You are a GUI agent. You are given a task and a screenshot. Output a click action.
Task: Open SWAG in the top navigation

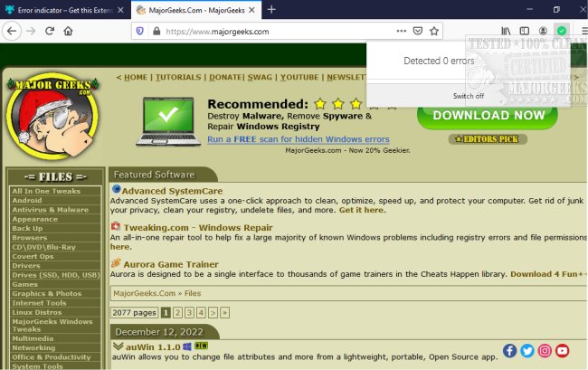(x=260, y=77)
